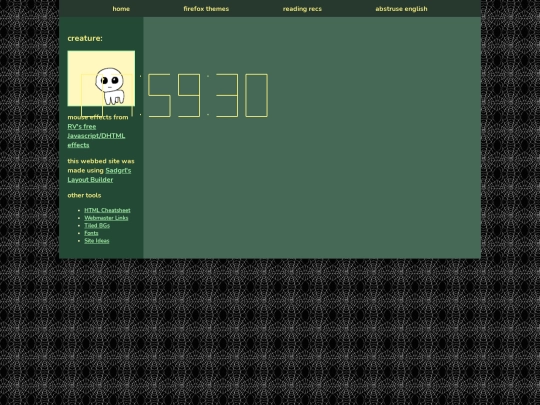Open Sadgrl's Layout Builder link

[x=99, y=175]
